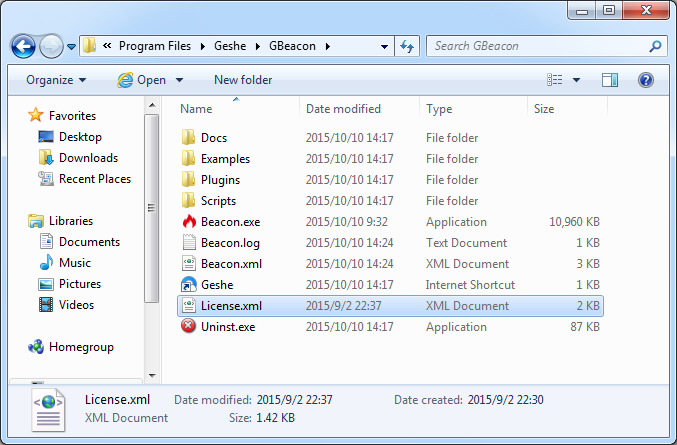Open Recent Places in Favorites
The width and height of the screenshot is (677, 445).
[x=95, y=179]
